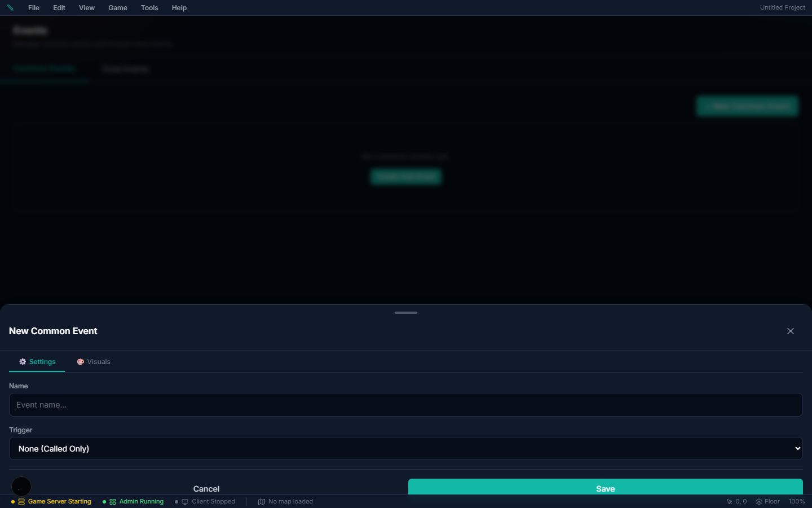The width and height of the screenshot is (812, 508).
Task: Open the Help menu
Action: pos(179,8)
